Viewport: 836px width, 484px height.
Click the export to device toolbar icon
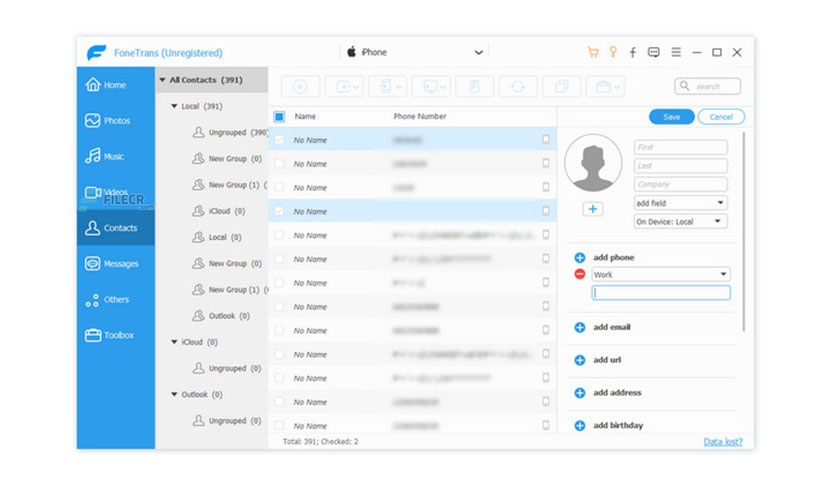click(388, 86)
